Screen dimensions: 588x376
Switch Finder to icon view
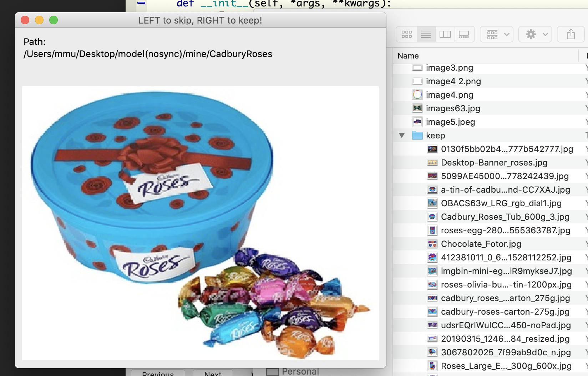[x=407, y=34]
